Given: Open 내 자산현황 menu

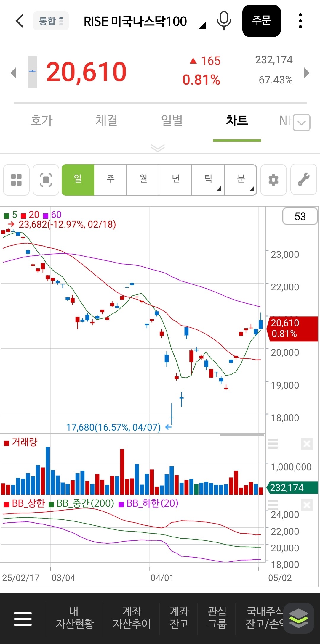Looking at the screenshot, I should (x=75, y=617).
